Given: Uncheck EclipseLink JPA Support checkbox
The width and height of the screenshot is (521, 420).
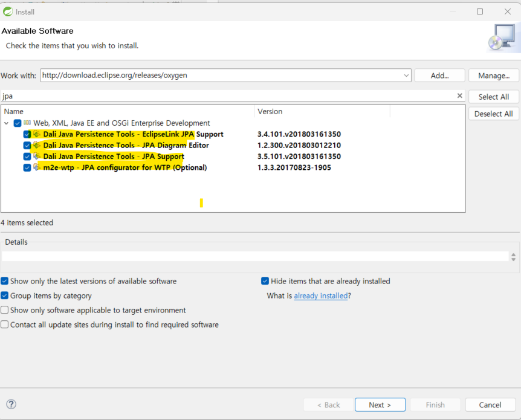Looking at the screenshot, I should tap(27, 134).
